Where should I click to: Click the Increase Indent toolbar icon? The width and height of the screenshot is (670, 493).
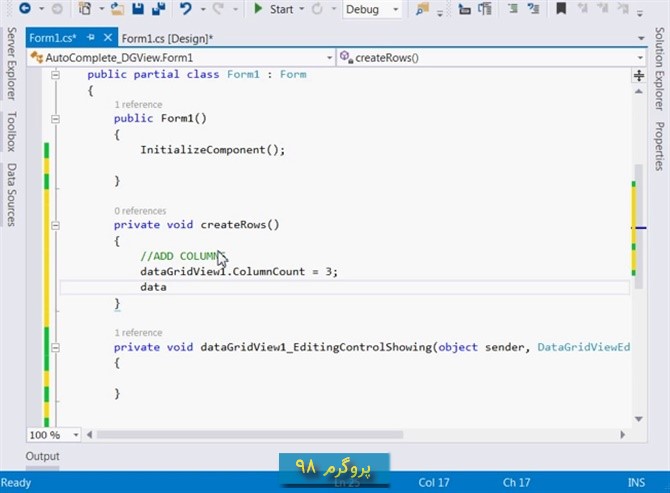pos(485,9)
